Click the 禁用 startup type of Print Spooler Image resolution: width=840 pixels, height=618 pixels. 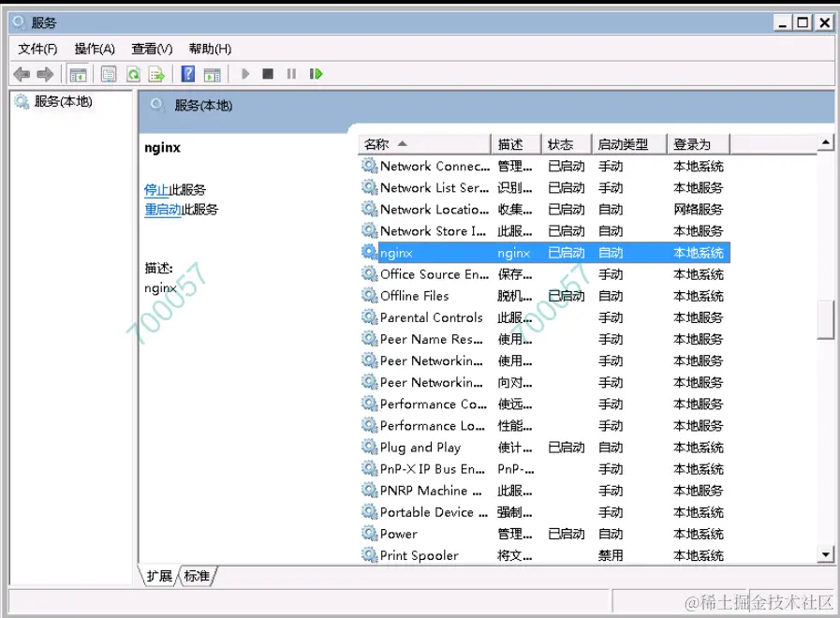[611, 555]
